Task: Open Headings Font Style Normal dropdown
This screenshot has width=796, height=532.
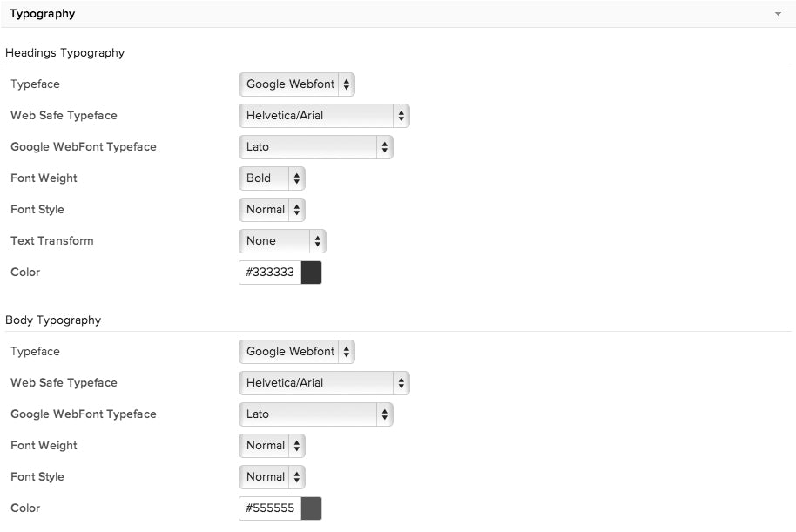Action: click(272, 210)
